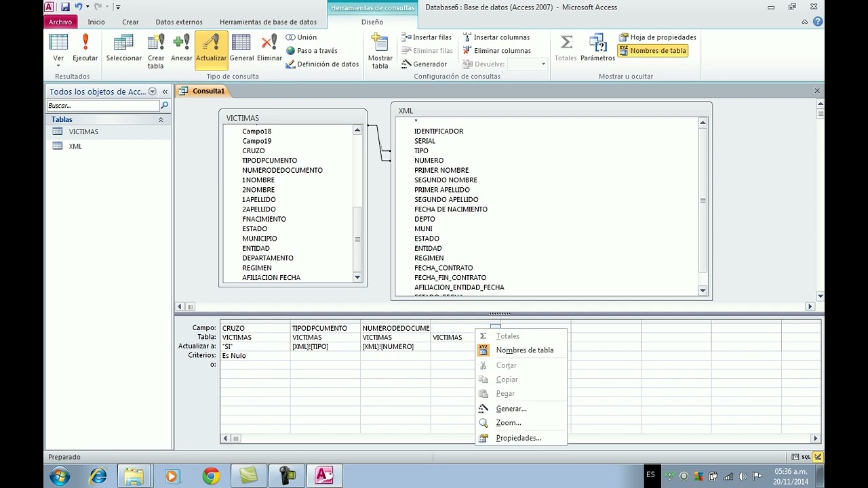Image resolution: width=868 pixels, height=488 pixels.
Task: Open the Ver view button
Action: [58, 49]
